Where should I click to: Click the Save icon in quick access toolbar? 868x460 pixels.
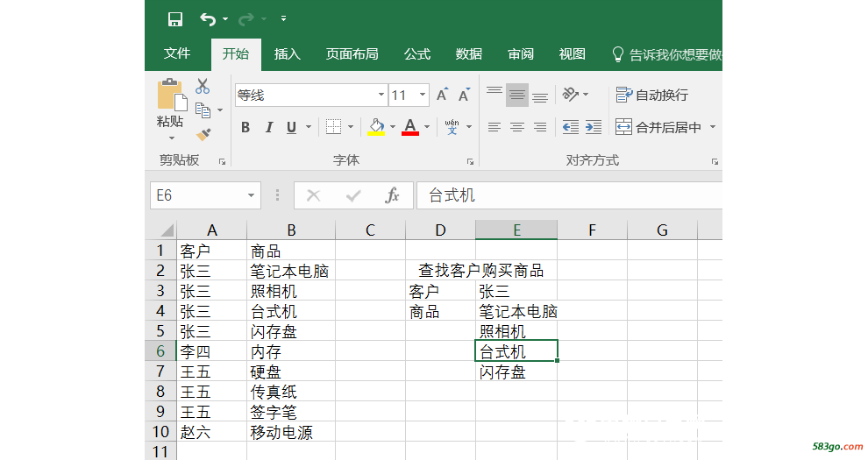point(175,19)
